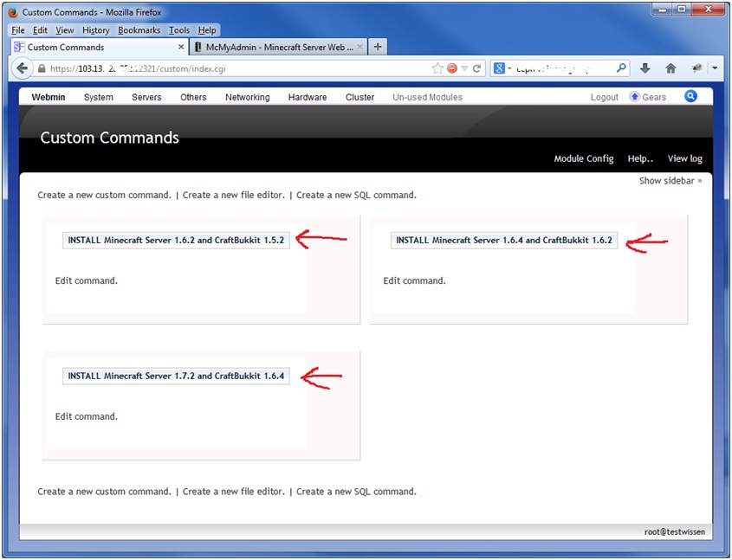The image size is (732, 560).
Task: Click bottom Create a new file editor link
Action: [x=233, y=492]
